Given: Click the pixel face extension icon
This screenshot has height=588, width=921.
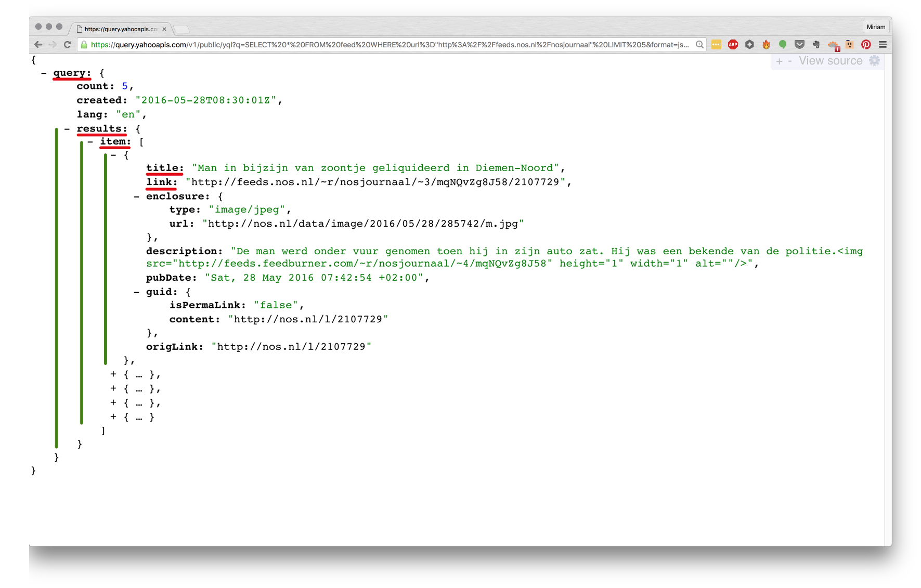Looking at the screenshot, I should pos(849,45).
